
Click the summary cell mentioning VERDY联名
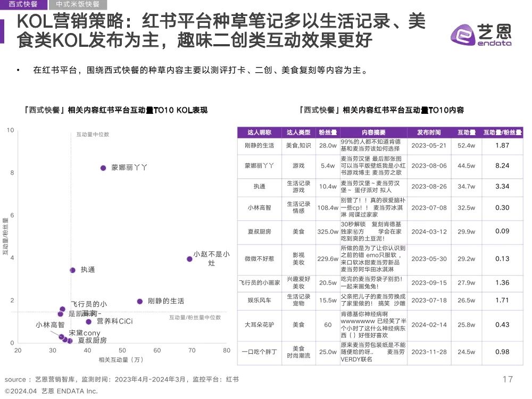point(373,352)
